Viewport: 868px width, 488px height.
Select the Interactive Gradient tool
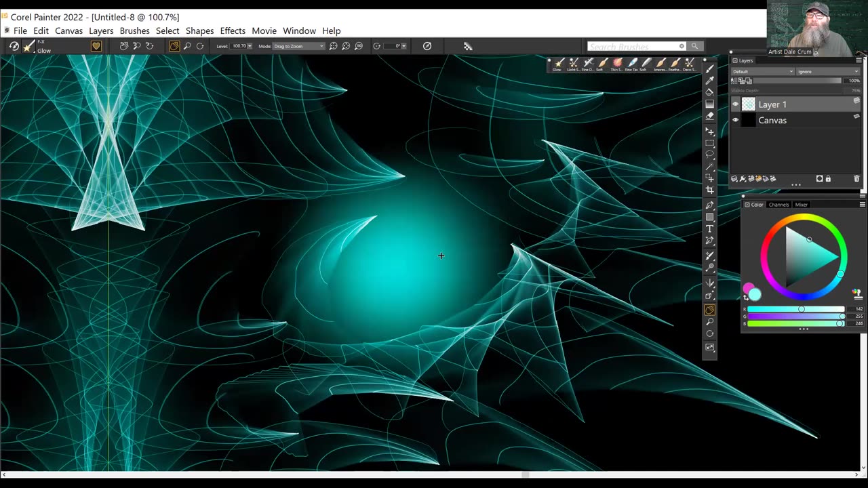pyautogui.click(x=710, y=104)
